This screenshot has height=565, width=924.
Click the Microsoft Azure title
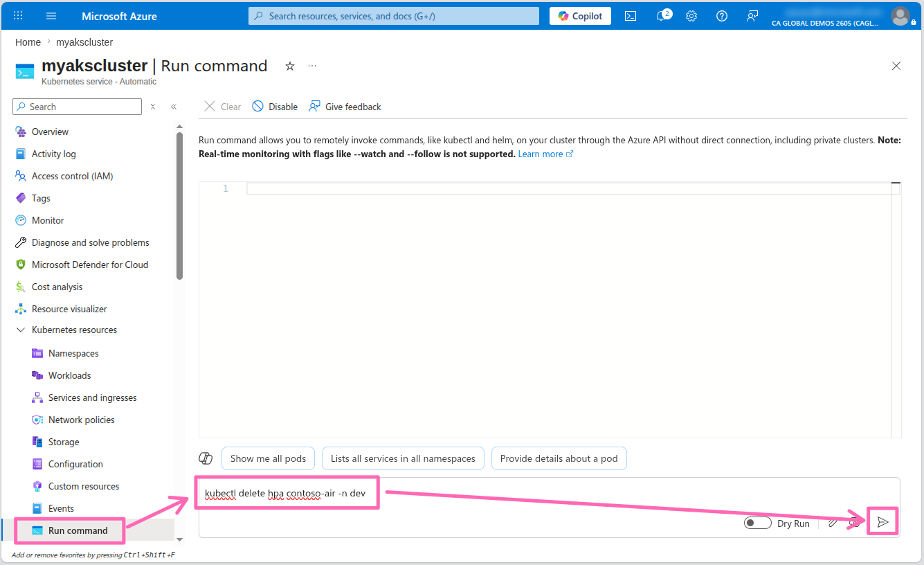point(120,16)
